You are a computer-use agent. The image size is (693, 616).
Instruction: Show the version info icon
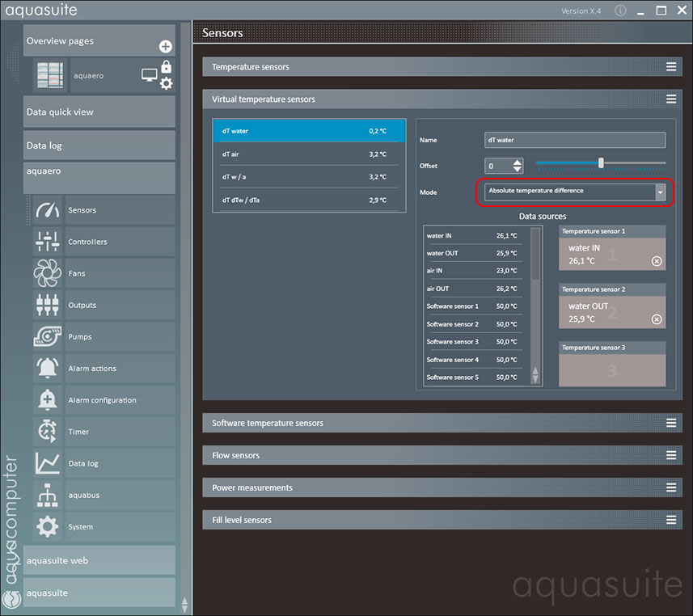(x=620, y=11)
